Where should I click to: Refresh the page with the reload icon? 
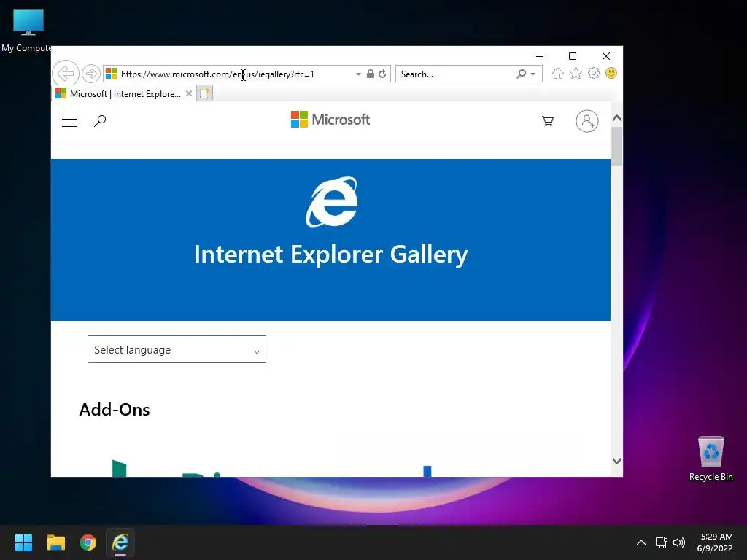(x=382, y=74)
